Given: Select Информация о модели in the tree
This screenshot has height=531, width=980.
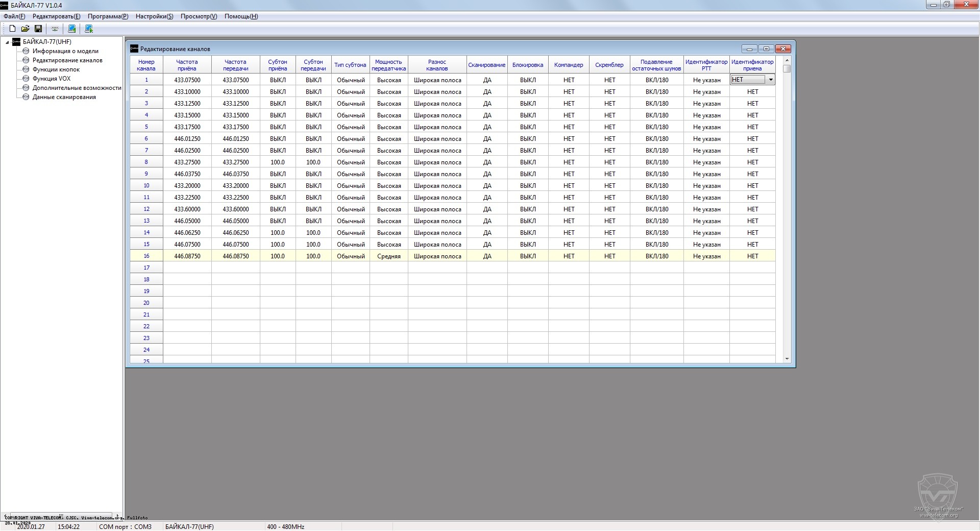Looking at the screenshot, I should pos(65,51).
